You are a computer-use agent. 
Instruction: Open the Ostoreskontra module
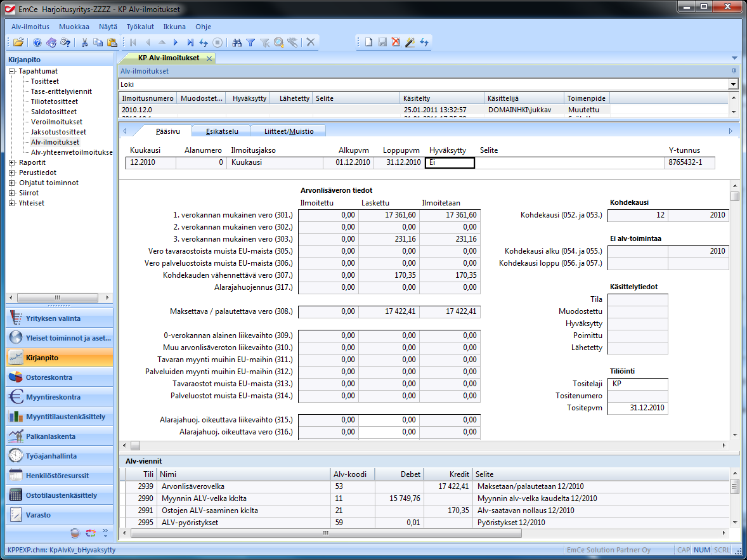point(60,377)
